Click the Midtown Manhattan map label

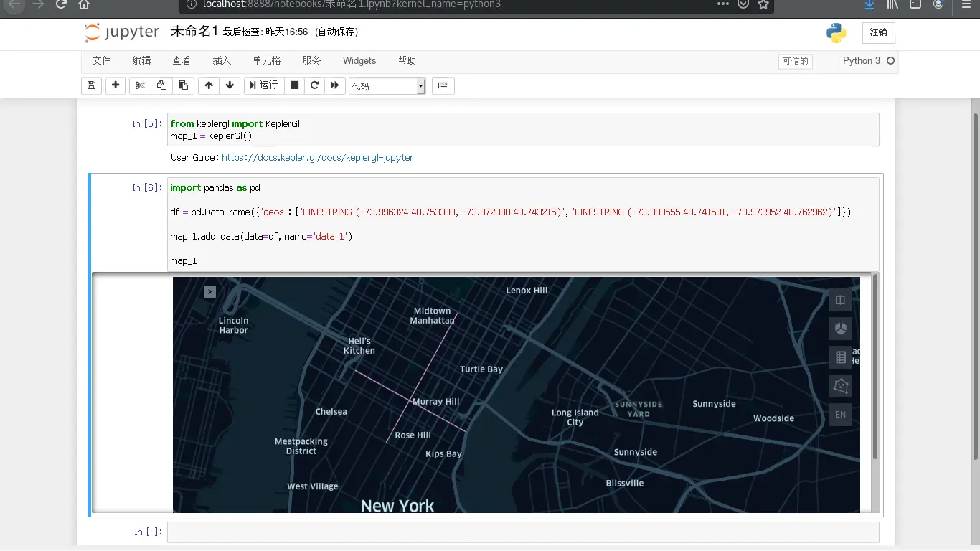[x=432, y=316]
